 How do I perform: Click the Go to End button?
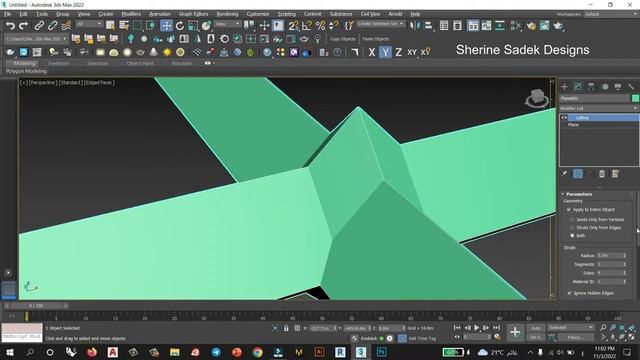[x=496, y=328]
